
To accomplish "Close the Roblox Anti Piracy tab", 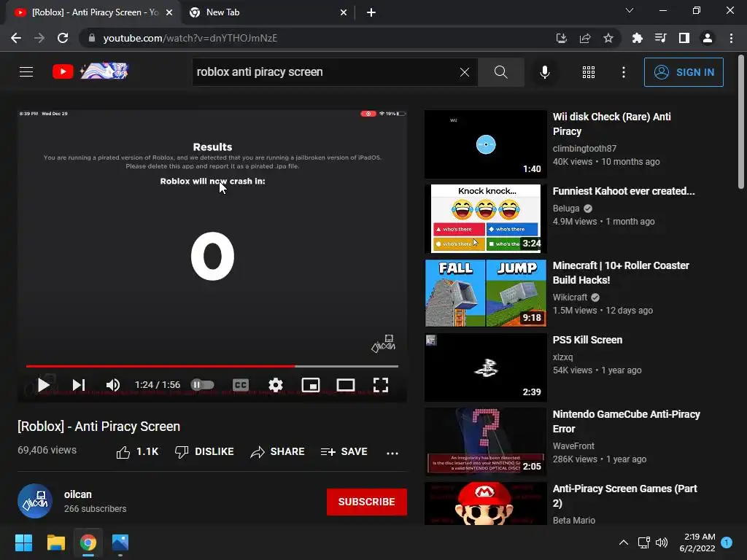I will point(169,12).
